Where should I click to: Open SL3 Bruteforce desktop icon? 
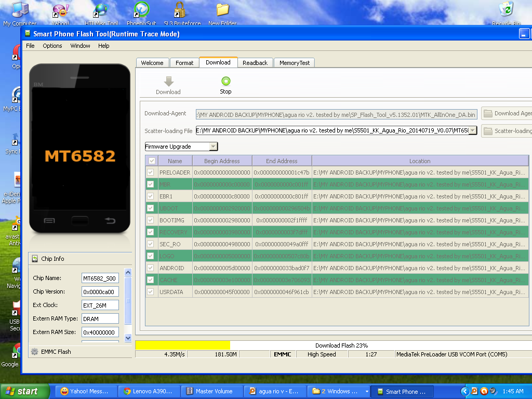180,10
